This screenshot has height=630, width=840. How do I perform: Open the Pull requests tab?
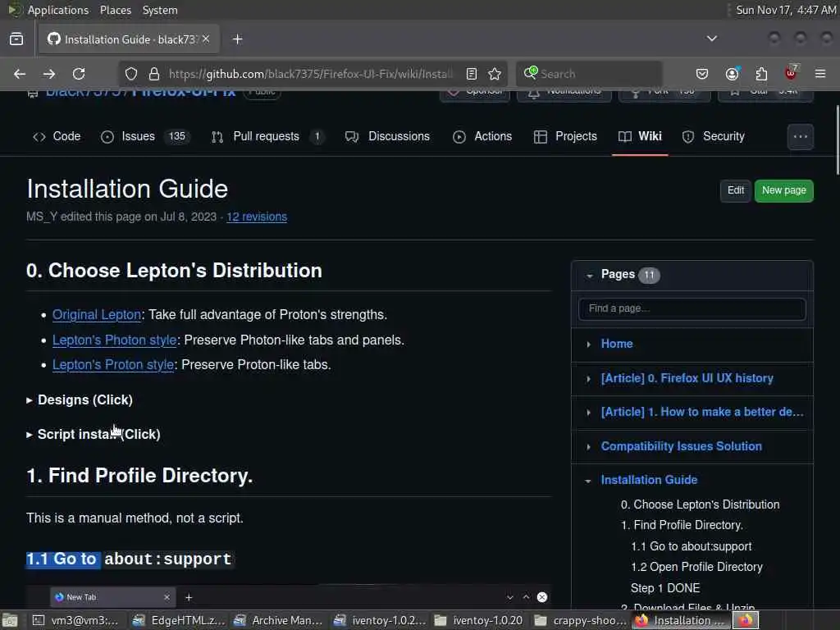pyautogui.click(x=268, y=137)
